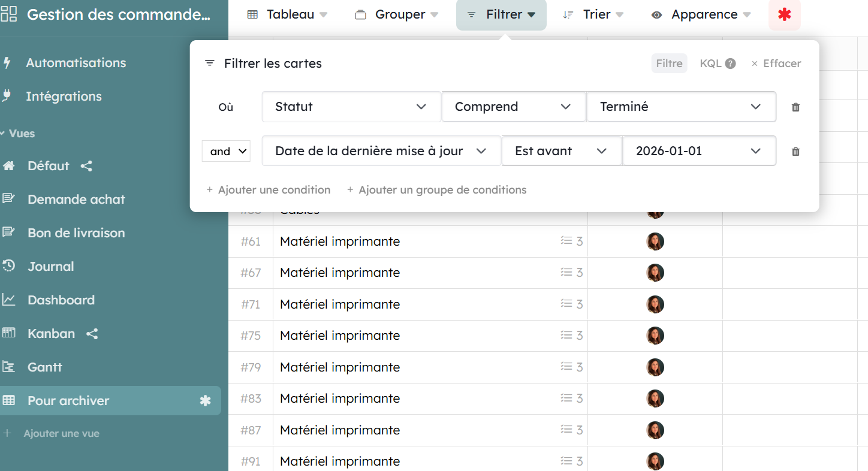This screenshot has height=471, width=868.
Task: Click the assignee avatar on row #75
Action: [655, 336]
